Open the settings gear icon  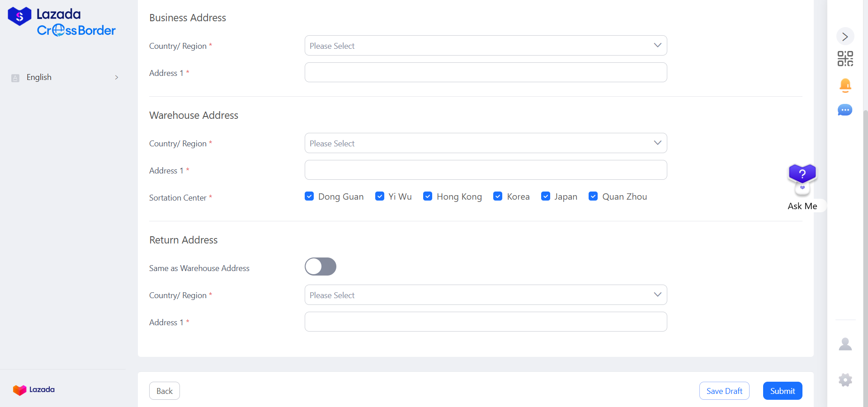[845, 380]
